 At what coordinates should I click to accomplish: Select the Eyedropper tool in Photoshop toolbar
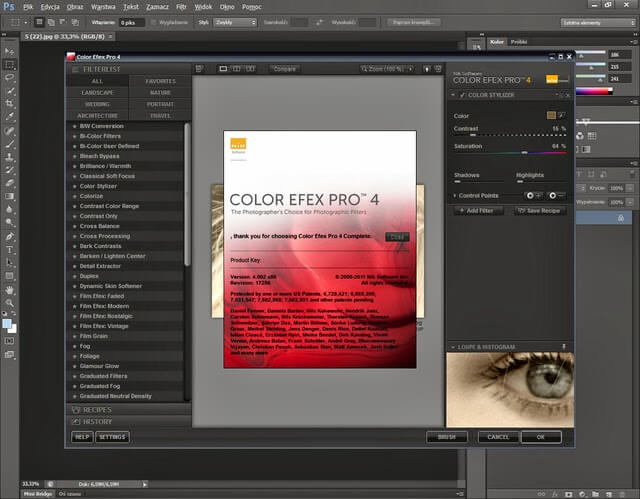click(9, 116)
